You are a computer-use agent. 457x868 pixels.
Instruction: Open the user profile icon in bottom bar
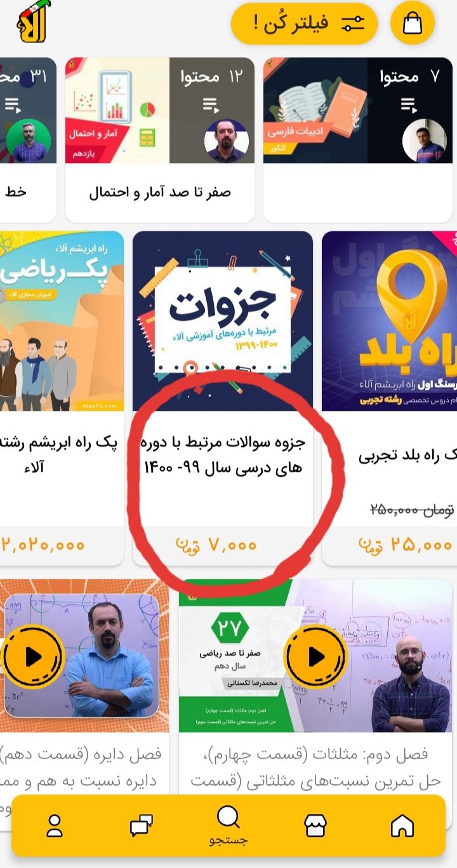click(x=55, y=825)
